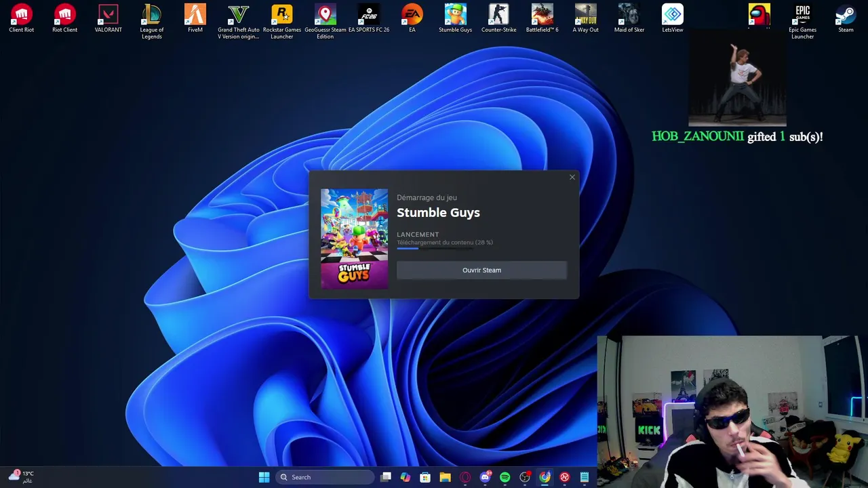Select the Among Us crewmate desktop icon

coord(759,15)
